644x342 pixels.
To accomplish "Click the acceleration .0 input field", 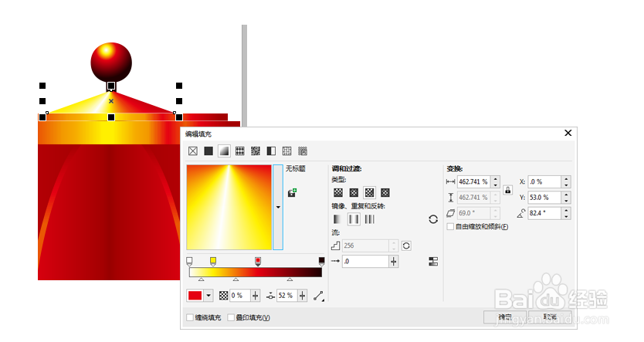I will pyautogui.click(x=365, y=262).
